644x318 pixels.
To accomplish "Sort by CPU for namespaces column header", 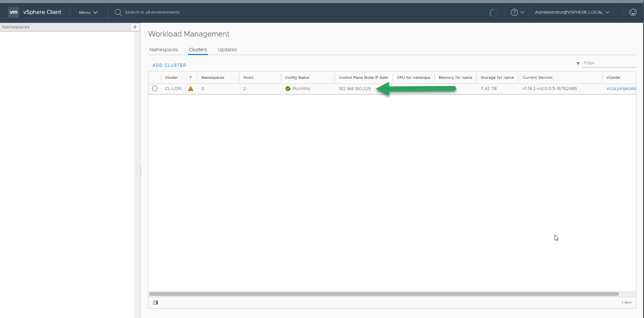I will pyautogui.click(x=414, y=77).
